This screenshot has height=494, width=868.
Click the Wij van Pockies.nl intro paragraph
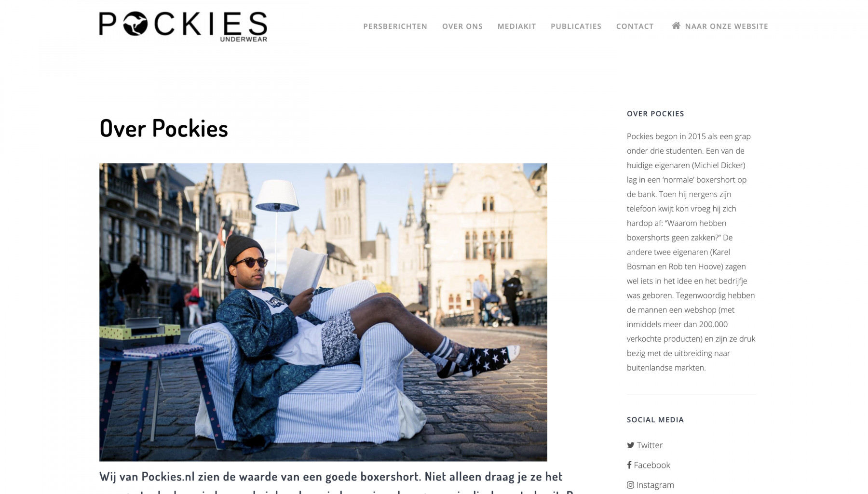tap(336, 482)
